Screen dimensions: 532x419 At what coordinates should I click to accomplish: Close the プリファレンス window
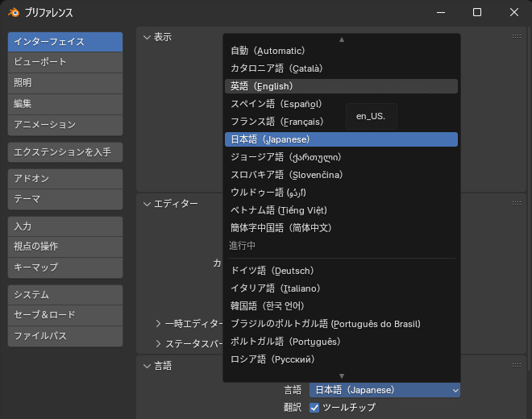(514, 13)
